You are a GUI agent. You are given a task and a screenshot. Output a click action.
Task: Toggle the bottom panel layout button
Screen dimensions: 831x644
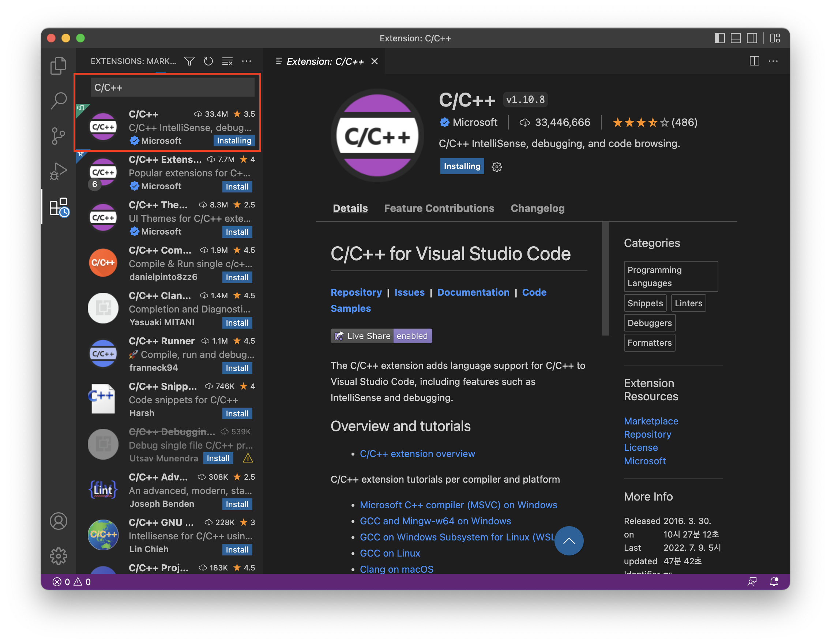point(736,38)
